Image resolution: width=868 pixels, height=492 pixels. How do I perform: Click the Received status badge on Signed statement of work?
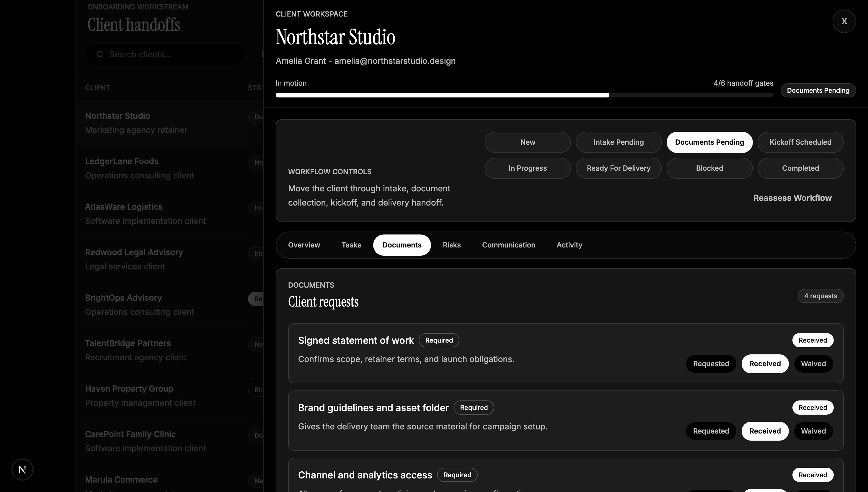tap(812, 340)
